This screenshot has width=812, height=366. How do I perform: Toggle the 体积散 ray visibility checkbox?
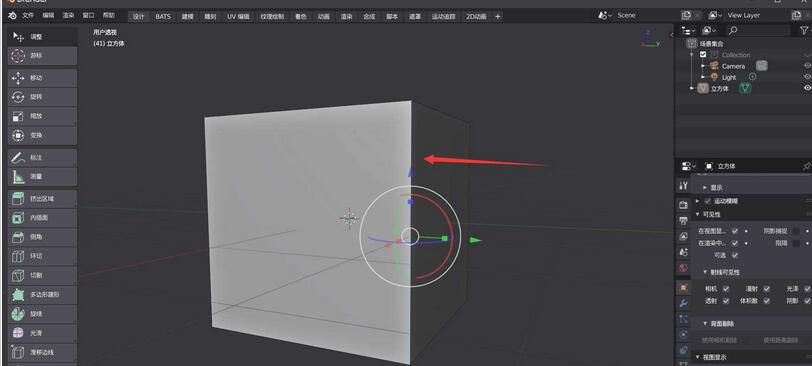tap(766, 300)
